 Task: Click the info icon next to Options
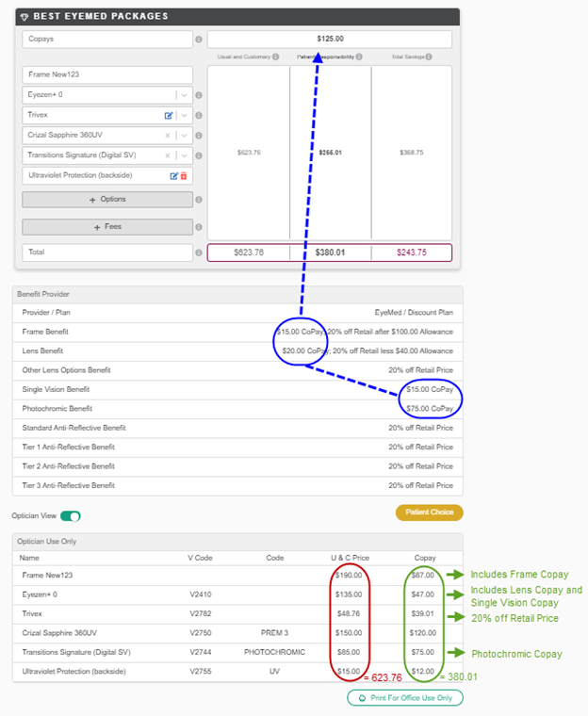point(199,200)
